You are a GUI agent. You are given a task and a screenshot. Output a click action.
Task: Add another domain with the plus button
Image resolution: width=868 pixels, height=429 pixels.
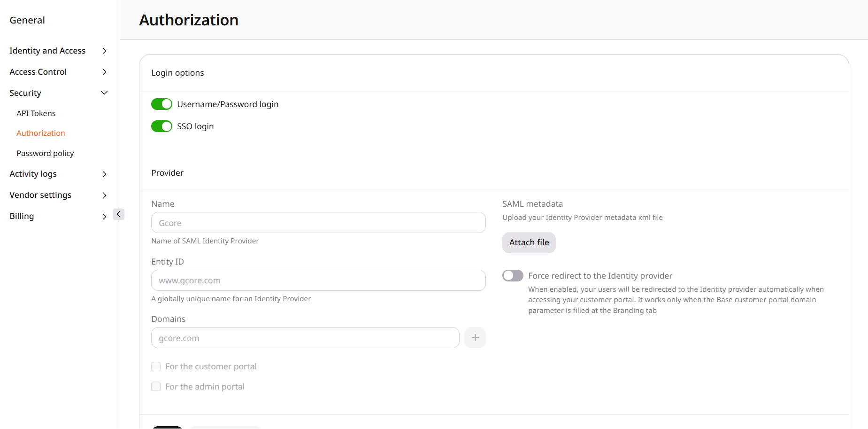(475, 338)
